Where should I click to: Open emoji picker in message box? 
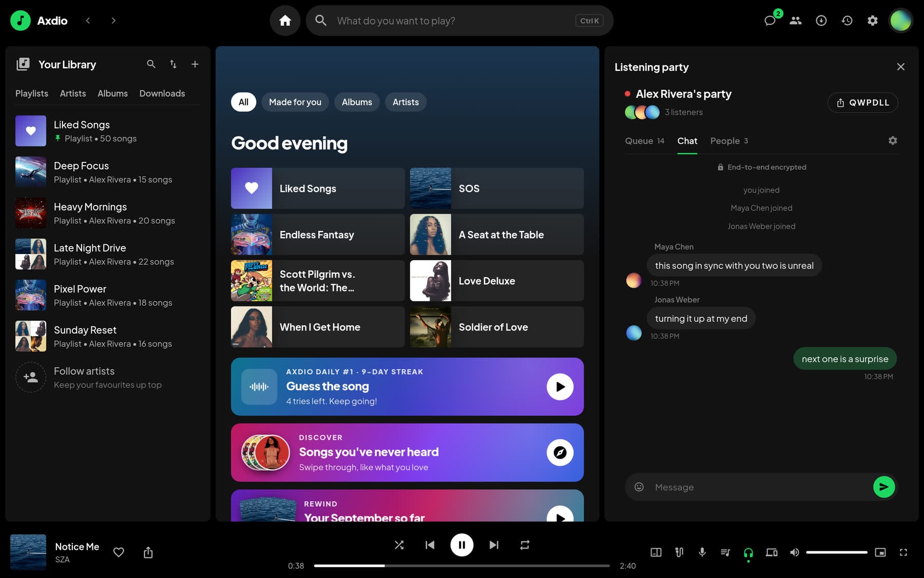[639, 487]
